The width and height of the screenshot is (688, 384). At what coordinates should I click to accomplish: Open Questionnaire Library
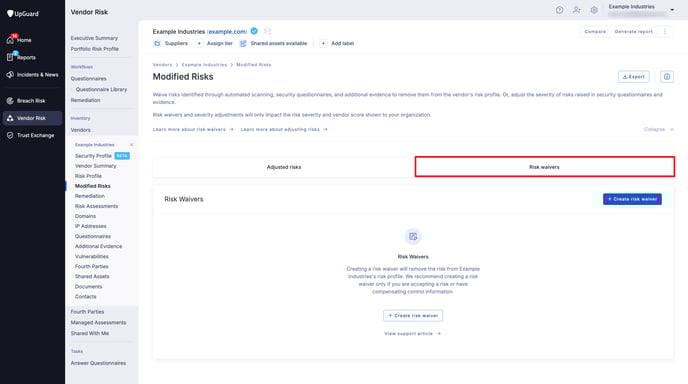[x=101, y=90]
